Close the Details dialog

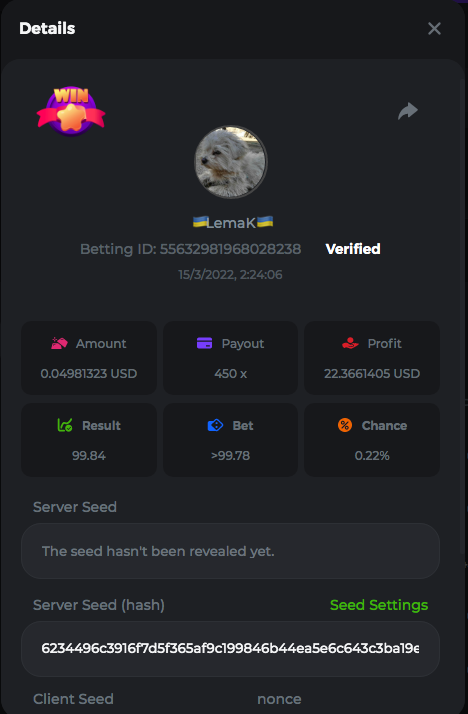[x=434, y=29]
